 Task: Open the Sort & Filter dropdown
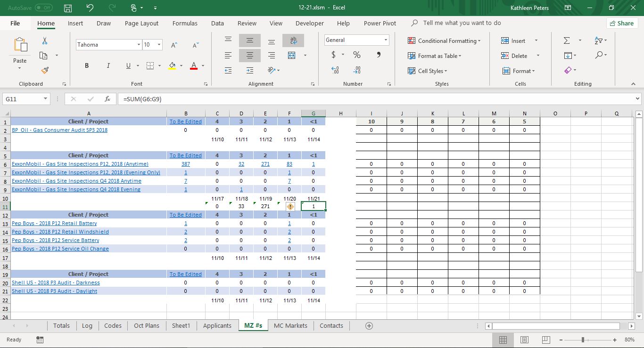601,40
